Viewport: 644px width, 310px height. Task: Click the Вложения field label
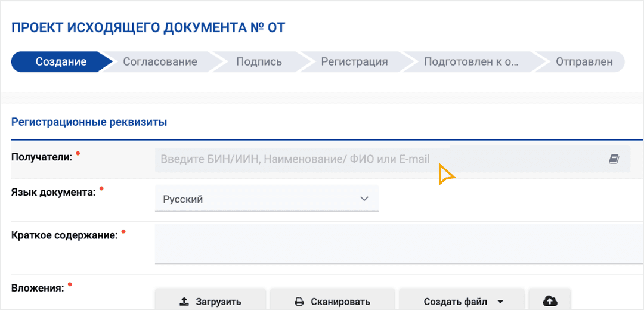tap(37, 288)
